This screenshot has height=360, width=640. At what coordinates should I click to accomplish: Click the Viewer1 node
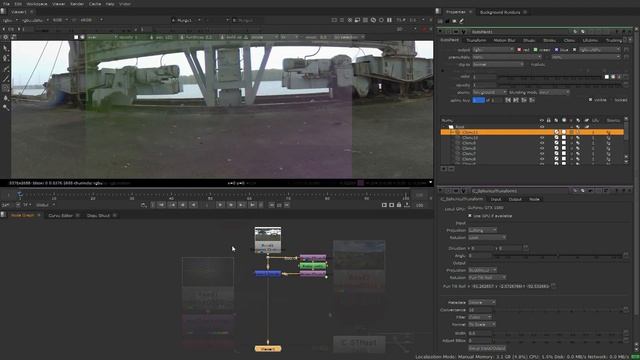(x=268, y=349)
